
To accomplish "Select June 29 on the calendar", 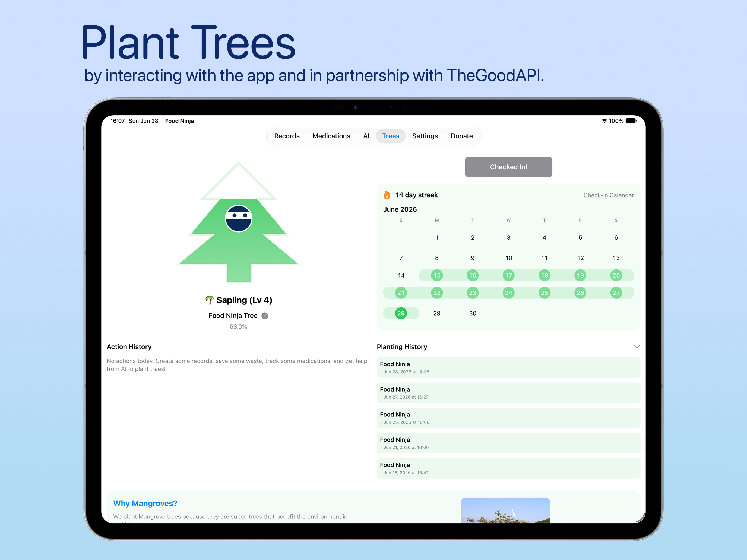I will pyautogui.click(x=437, y=313).
